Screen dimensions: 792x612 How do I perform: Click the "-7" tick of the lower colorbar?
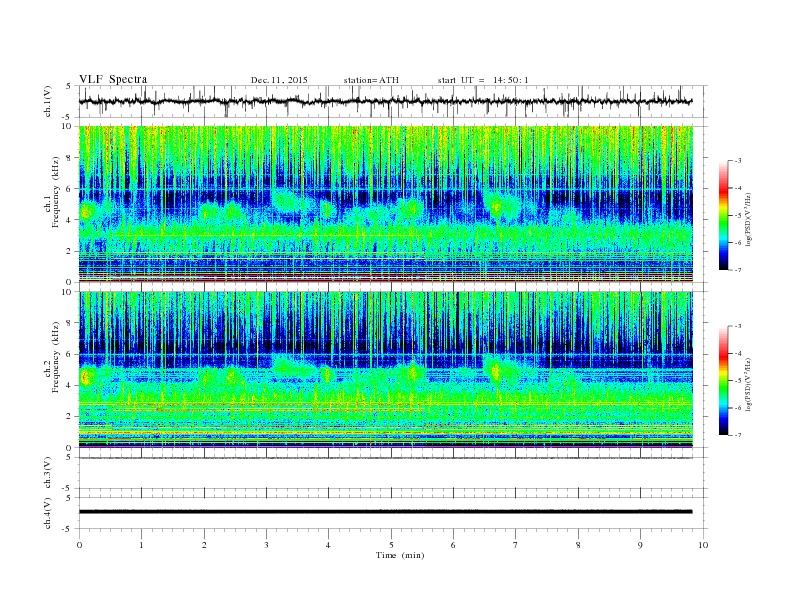point(737,435)
